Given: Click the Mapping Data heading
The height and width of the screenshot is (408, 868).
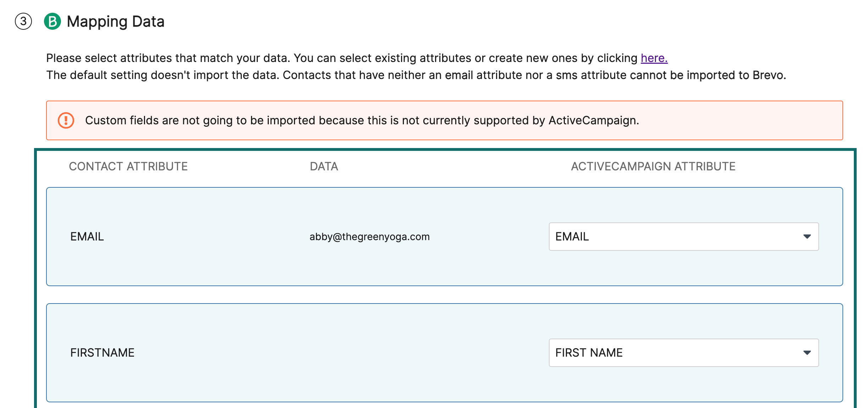Looking at the screenshot, I should (116, 22).
